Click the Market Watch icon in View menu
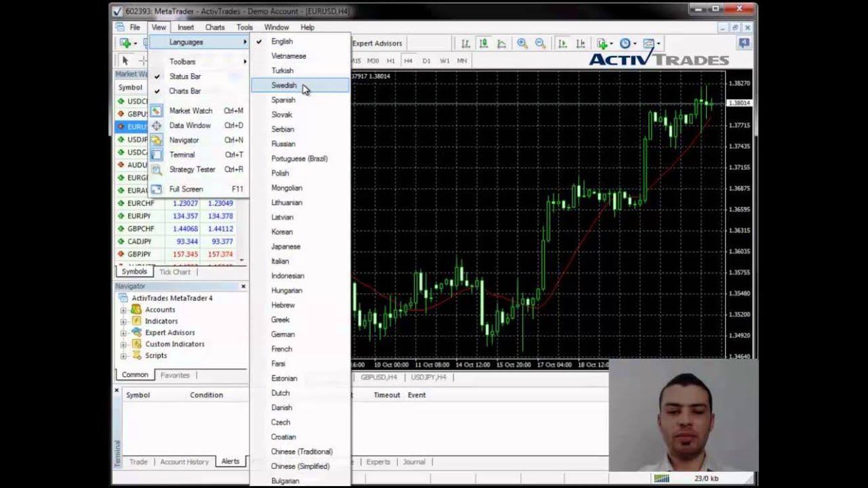This screenshot has width=868, height=488. coord(156,110)
